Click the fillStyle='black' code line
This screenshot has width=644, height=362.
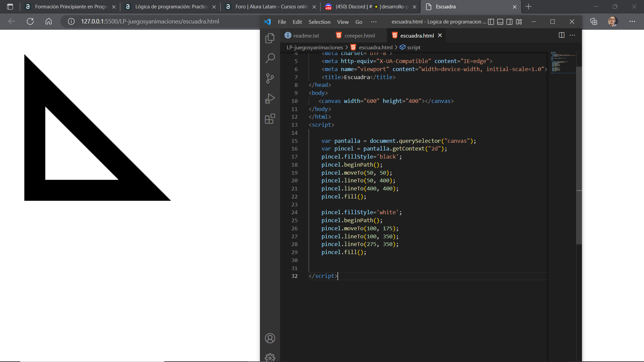(x=362, y=157)
